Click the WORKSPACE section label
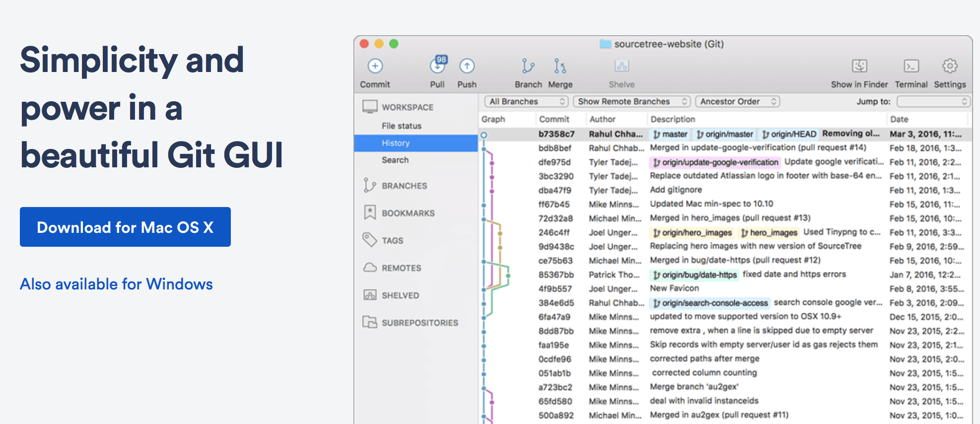 tap(408, 107)
